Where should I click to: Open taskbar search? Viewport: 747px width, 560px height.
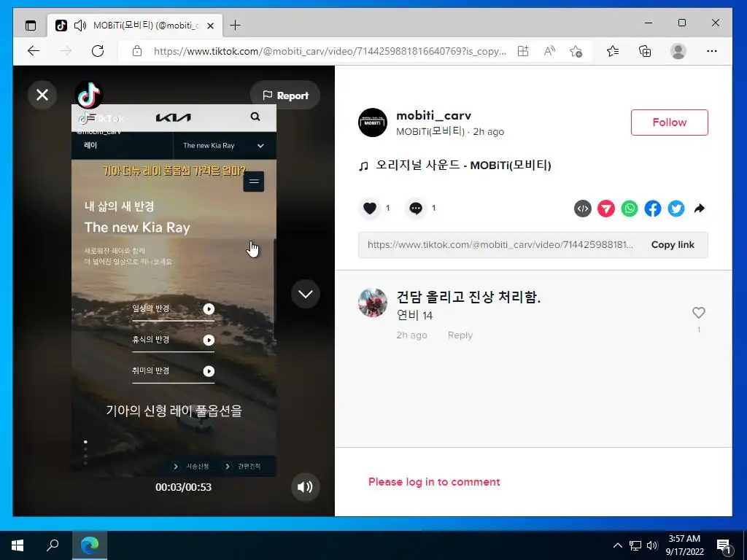tap(53, 545)
